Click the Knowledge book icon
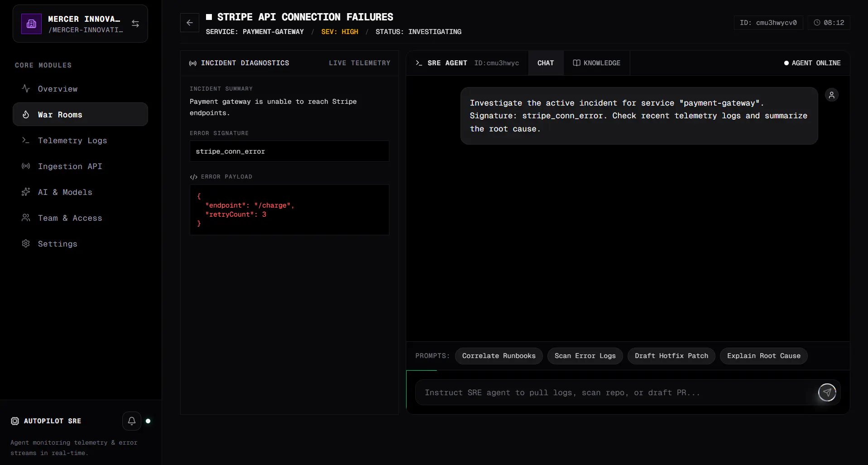Screen dimensions: 868x465 (576, 63)
